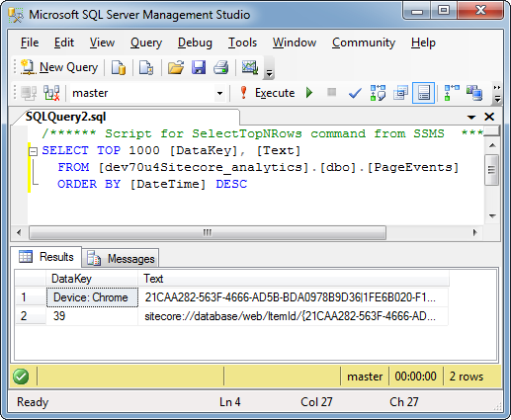Image resolution: width=511 pixels, height=420 pixels.
Task: Click the editor horizontal scrollbar thumb
Action: [208, 232]
